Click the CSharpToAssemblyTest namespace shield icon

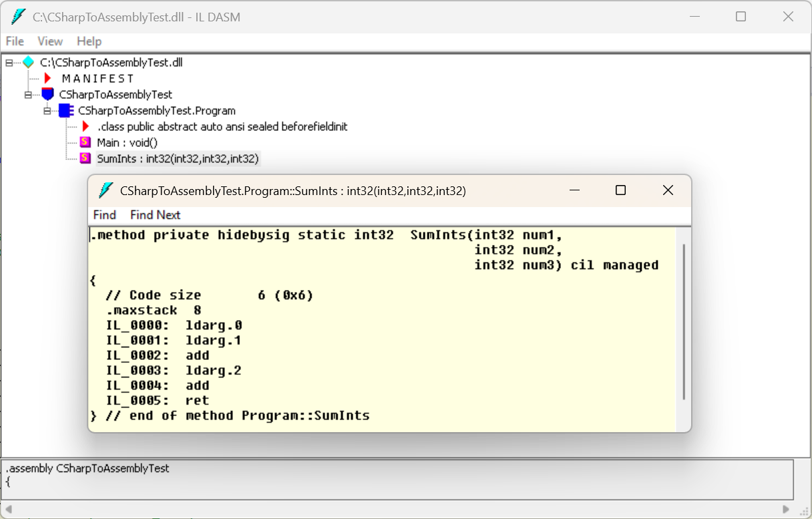click(46, 94)
